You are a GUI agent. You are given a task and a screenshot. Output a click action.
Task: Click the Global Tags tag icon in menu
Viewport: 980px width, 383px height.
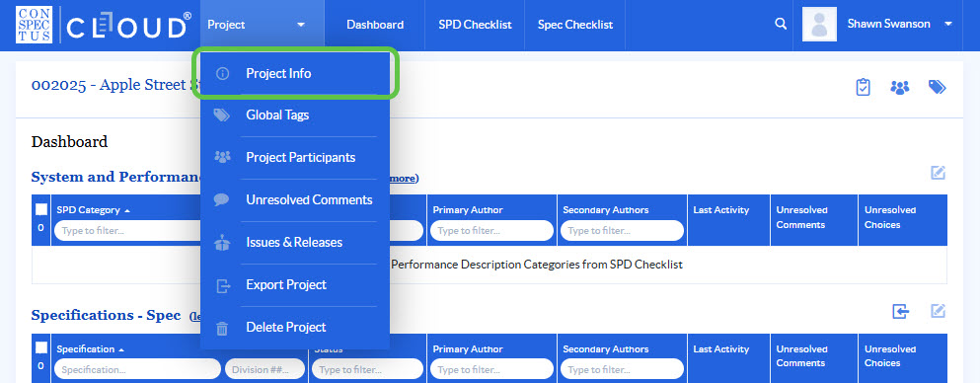[222, 115]
